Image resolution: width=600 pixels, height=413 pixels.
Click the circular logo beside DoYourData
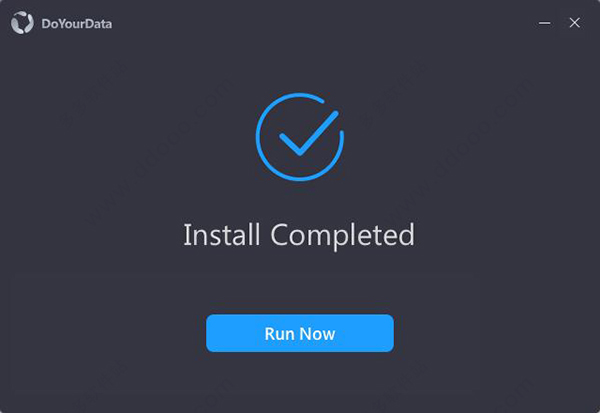click(22, 23)
